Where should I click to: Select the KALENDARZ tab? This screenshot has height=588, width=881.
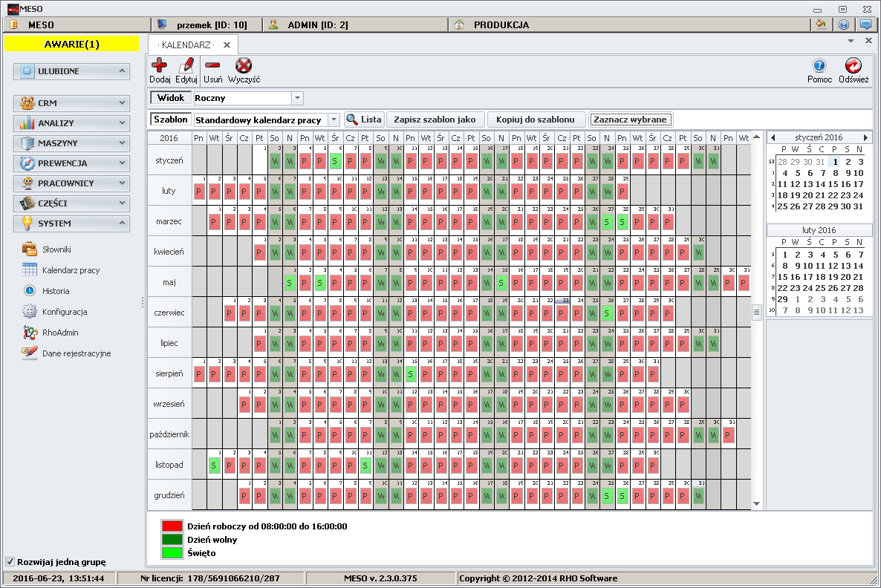(186, 45)
